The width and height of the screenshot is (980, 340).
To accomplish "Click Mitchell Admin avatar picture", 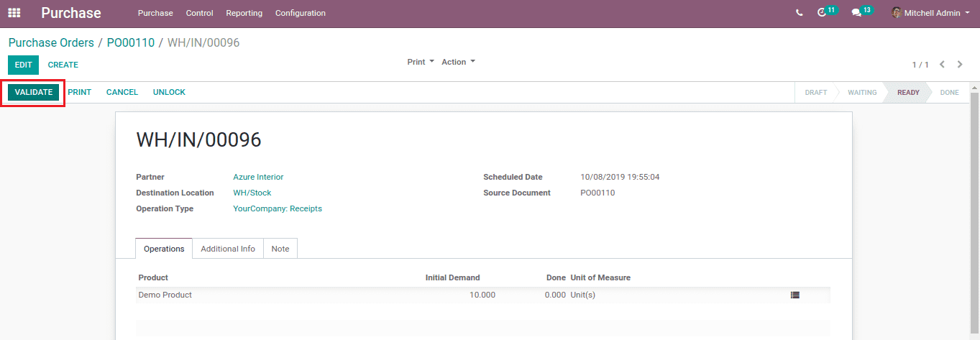I will click(897, 13).
